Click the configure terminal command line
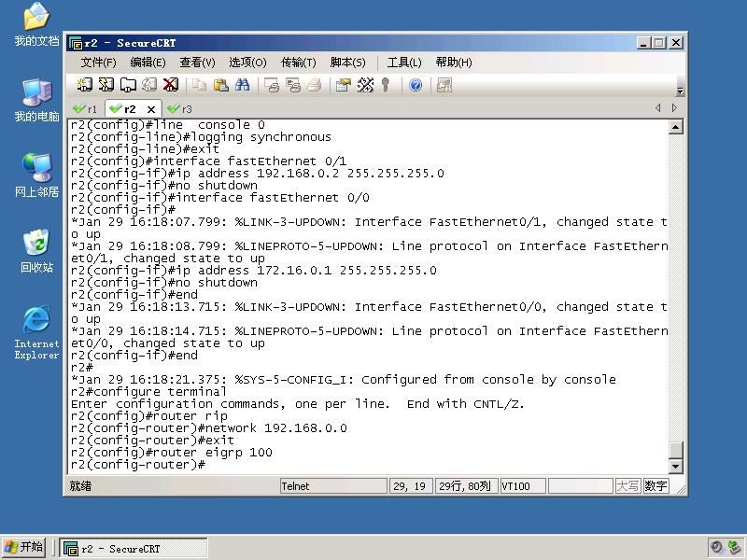Screen dimensions: 747x560 [x=148, y=392]
